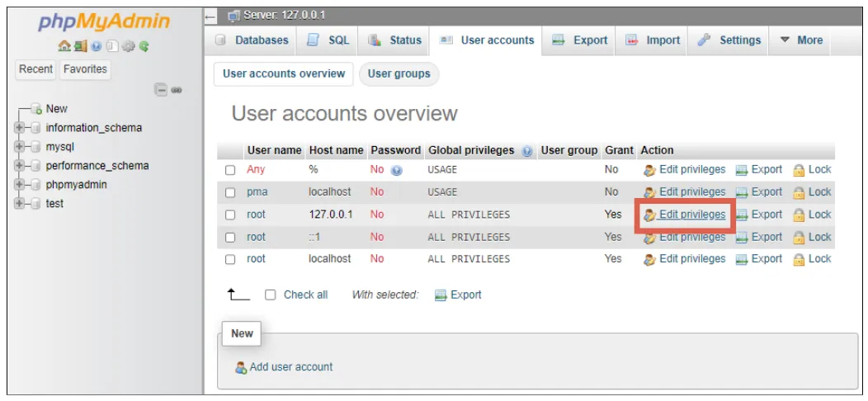Select checkbox for root at localhost
Viewport: 868px width, 401px height.
[230, 259]
